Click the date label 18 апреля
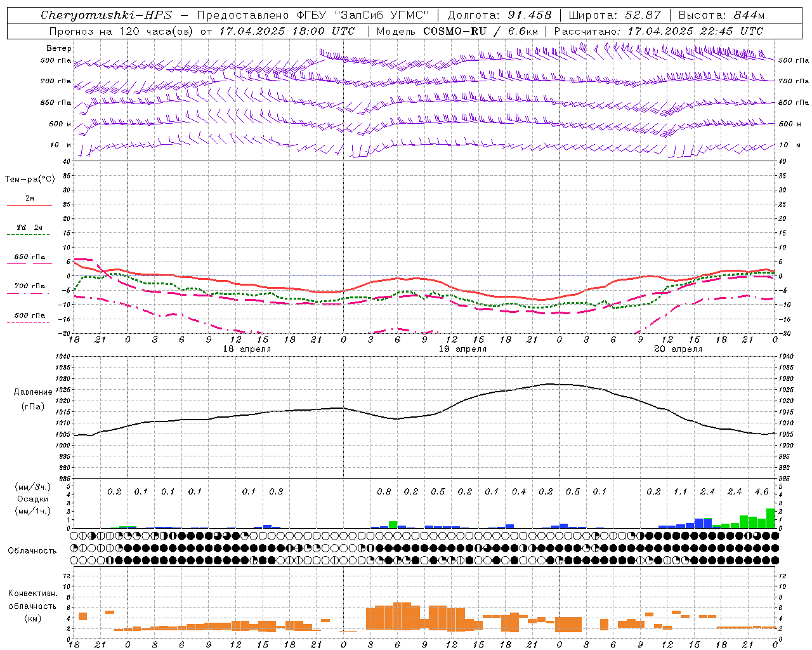The width and height of the screenshot is (812, 650). pos(247,349)
